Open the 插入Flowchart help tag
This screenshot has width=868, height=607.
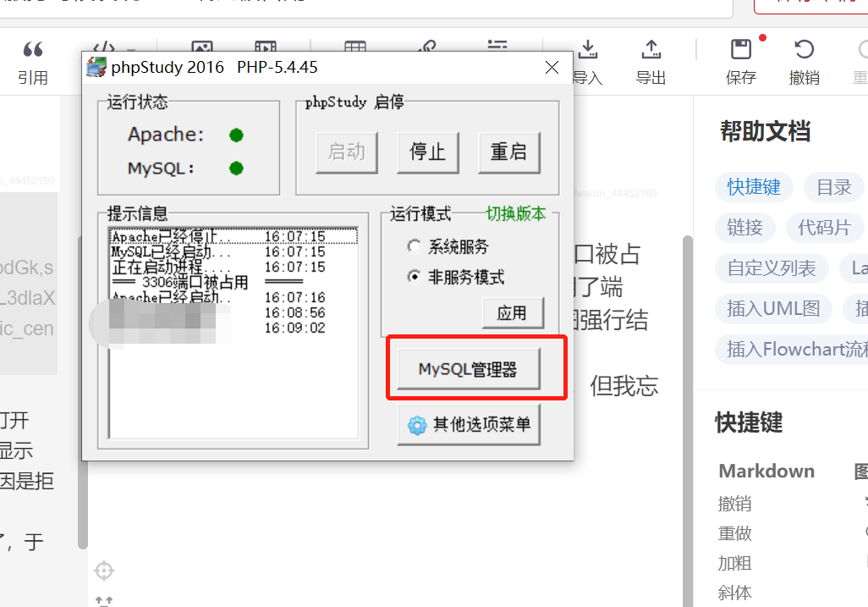point(793,350)
